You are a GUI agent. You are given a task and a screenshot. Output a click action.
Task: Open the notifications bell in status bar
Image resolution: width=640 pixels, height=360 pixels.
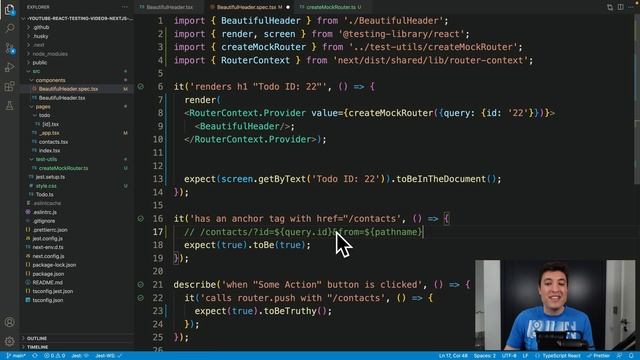pyautogui.click(x=631, y=356)
